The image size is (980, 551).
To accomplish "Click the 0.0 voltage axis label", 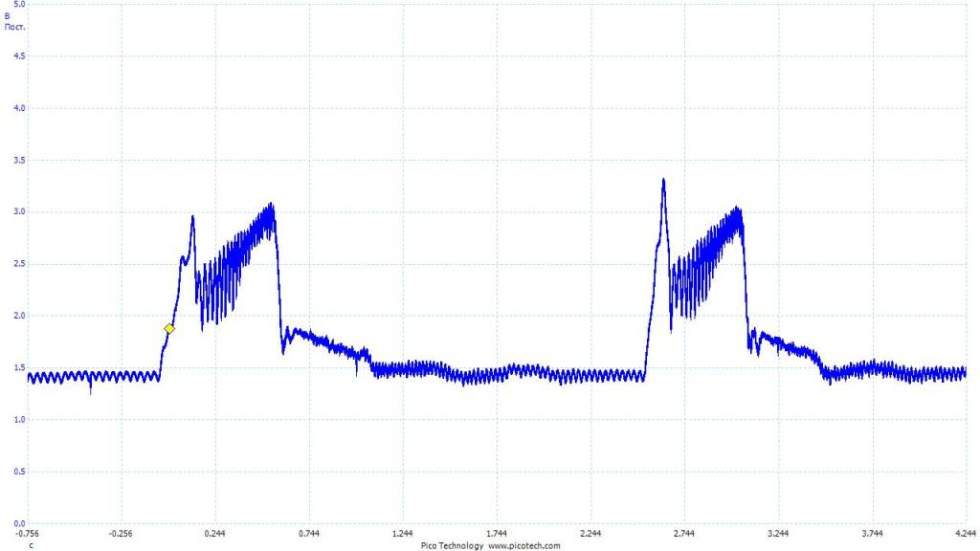I will [x=19, y=523].
